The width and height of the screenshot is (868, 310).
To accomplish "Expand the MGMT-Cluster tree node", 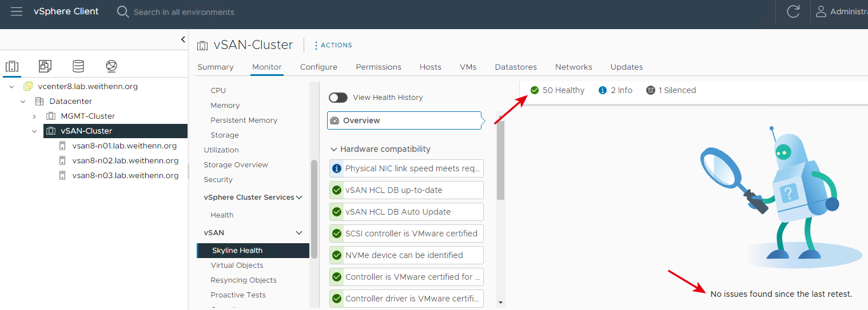I will tap(34, 116).
